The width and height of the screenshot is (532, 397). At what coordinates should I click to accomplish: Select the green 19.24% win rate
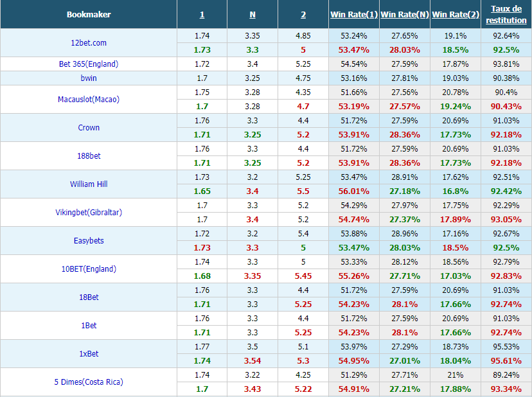coord(456,106)
